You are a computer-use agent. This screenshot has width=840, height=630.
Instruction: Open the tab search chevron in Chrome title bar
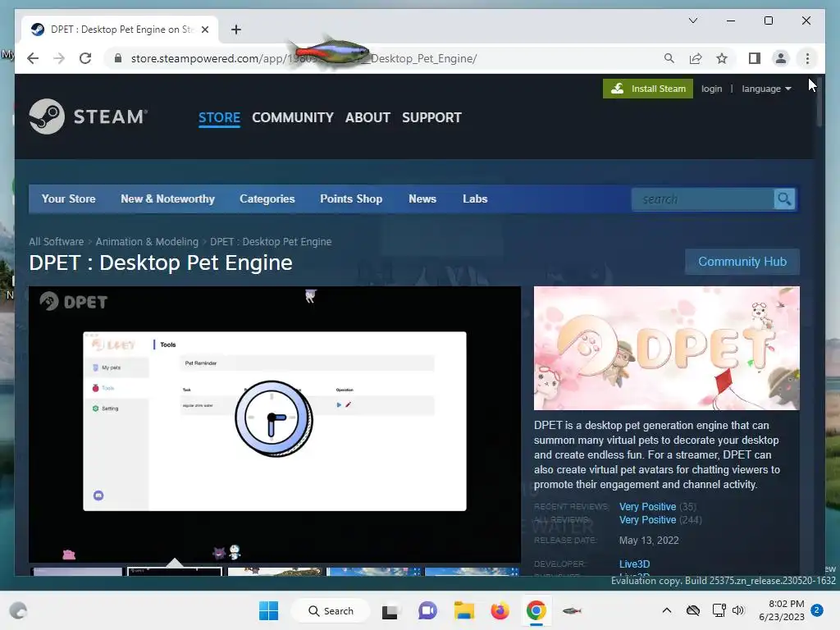tap(692, 21)
